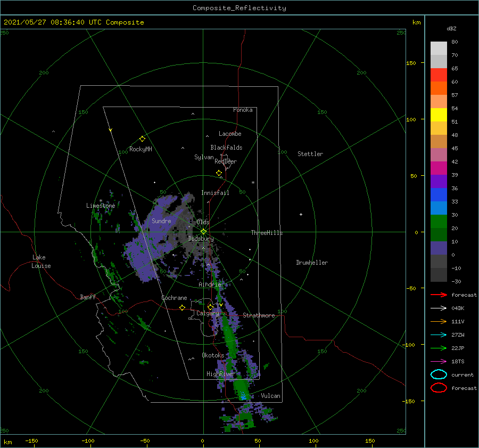Click the Limestone label
Image resolution: width=479 pixels, height=448 pixels.
click(x=101, y=206)
